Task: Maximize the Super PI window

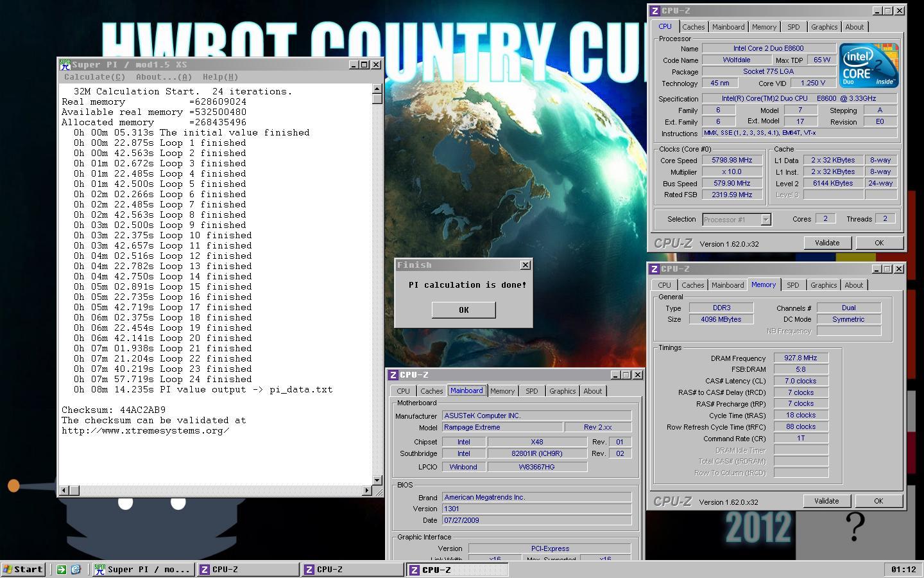Action: tap(364, 64)
